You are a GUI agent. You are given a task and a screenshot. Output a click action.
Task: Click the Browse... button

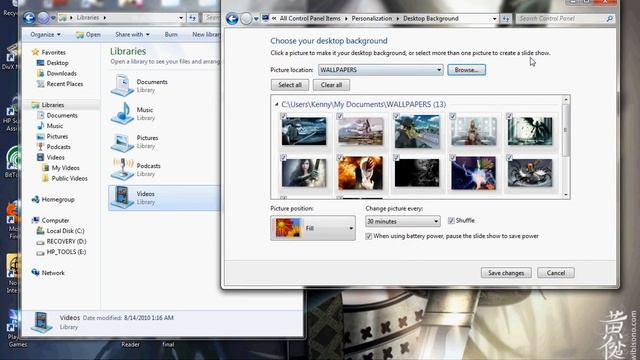click(467, 70)
